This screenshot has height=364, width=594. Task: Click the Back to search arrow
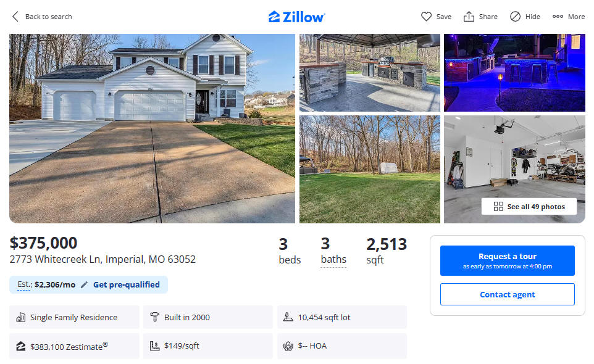pos(15,17)
